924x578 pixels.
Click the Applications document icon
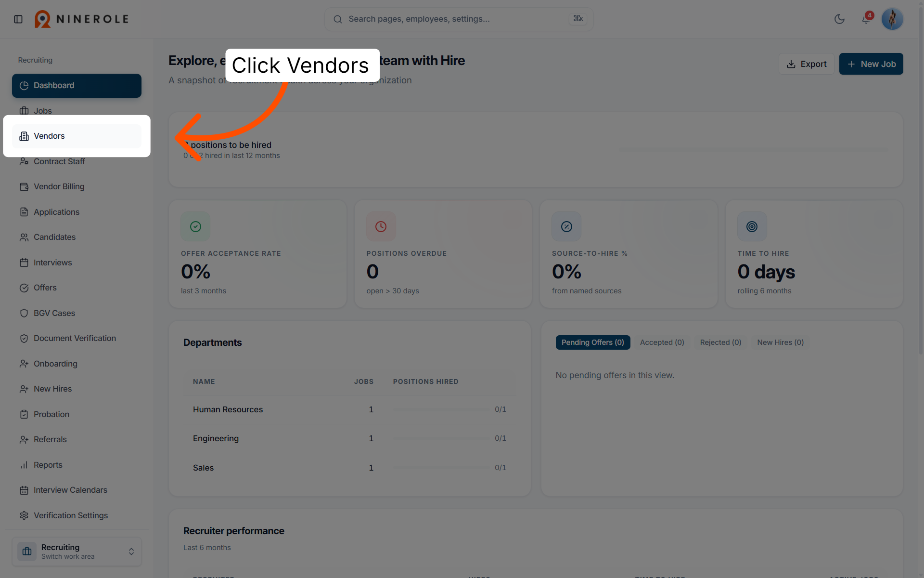click(24, 212)
